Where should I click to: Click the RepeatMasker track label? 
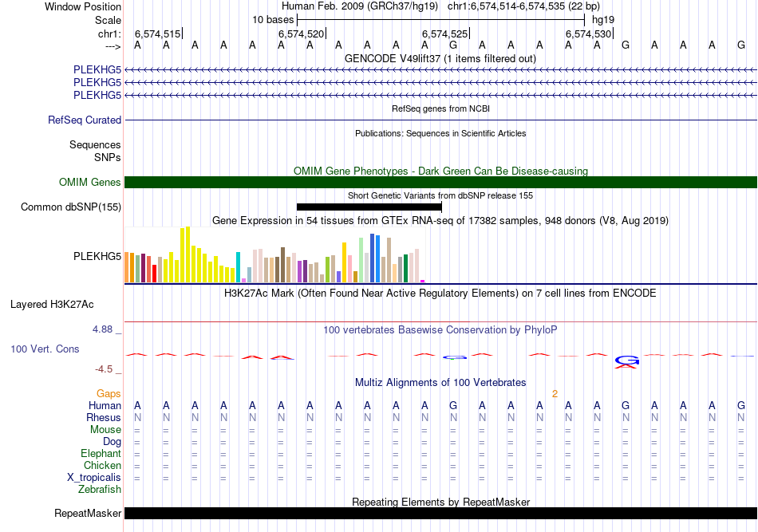88,513
